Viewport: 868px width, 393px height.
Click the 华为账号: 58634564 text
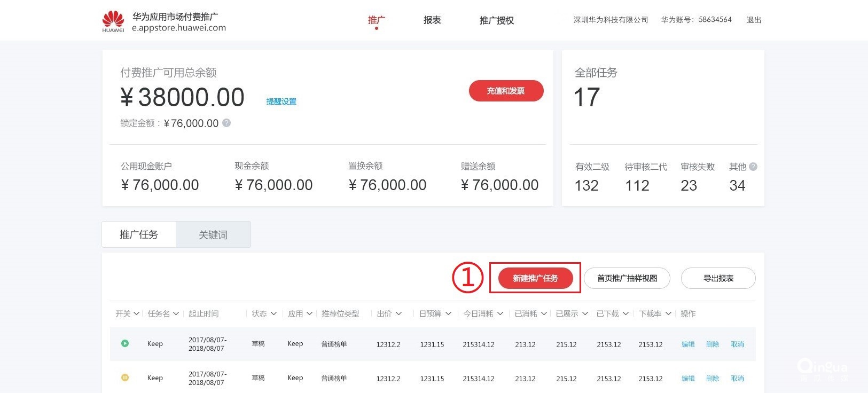click(x=697, y=20)
